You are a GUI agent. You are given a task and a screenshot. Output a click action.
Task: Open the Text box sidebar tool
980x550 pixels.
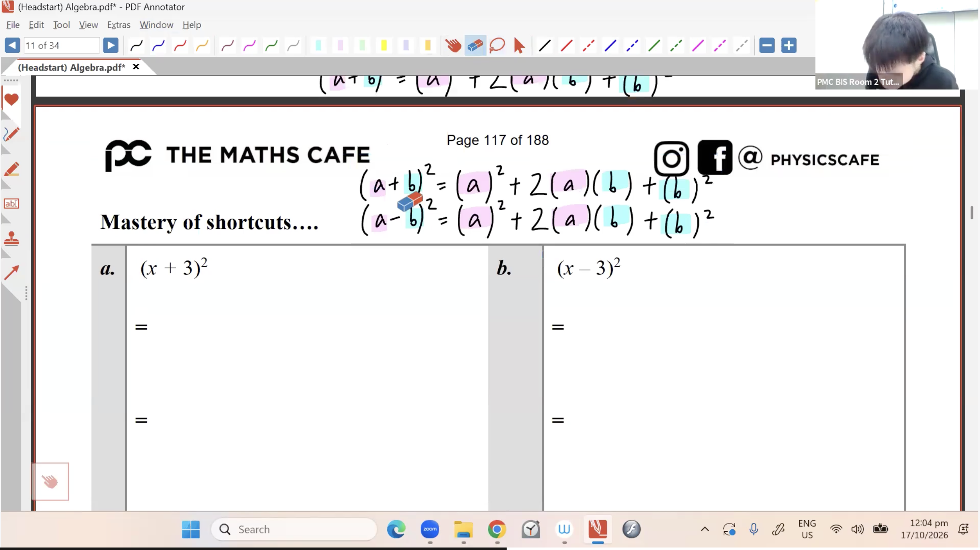click(x=11, y=204)
